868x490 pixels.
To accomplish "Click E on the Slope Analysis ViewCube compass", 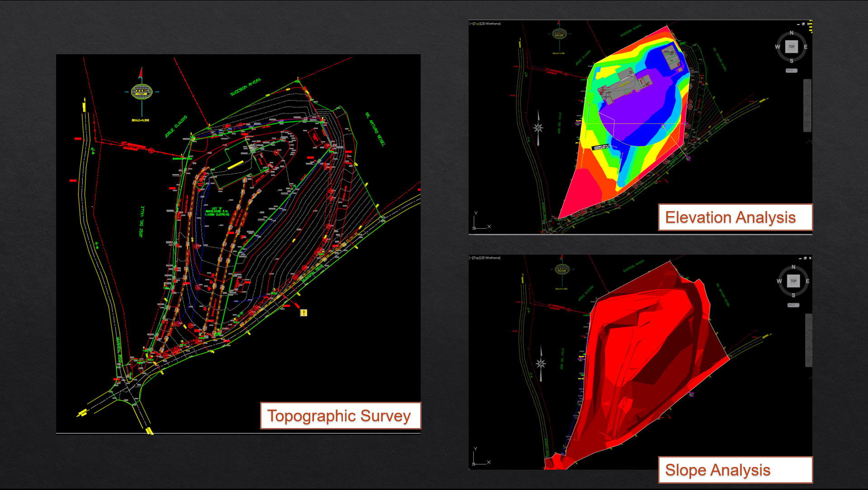I will click(807, 281).
